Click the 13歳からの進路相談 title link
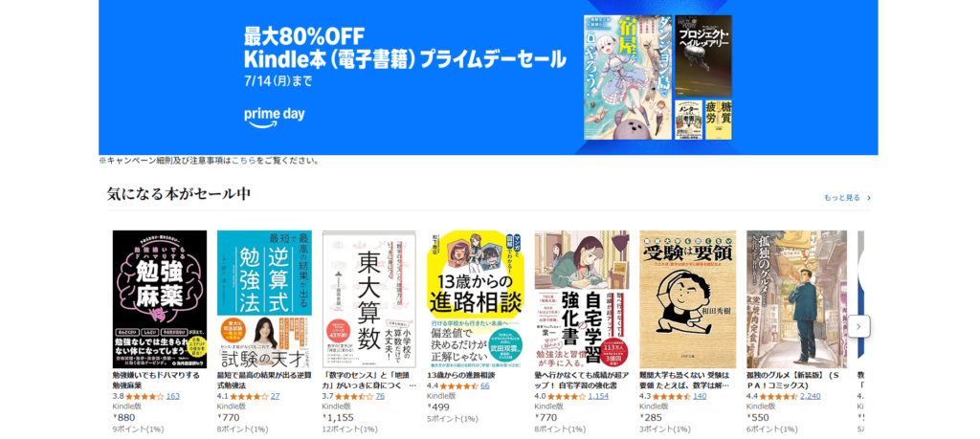The height and width of the screenshot is (439, 980). tap(460, 375)
